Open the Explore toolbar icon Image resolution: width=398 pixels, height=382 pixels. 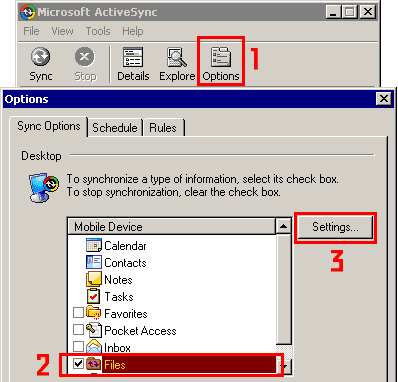click(177, 57)
